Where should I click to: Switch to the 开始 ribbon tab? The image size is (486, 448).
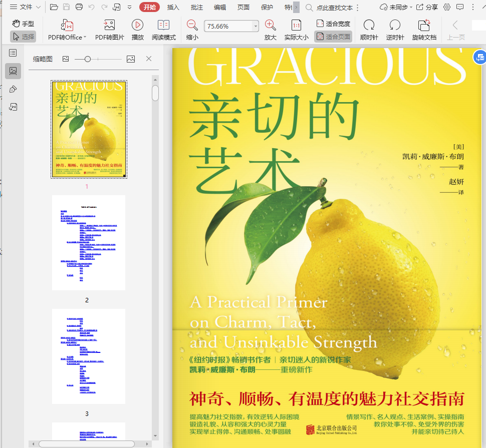pos(150,7)
